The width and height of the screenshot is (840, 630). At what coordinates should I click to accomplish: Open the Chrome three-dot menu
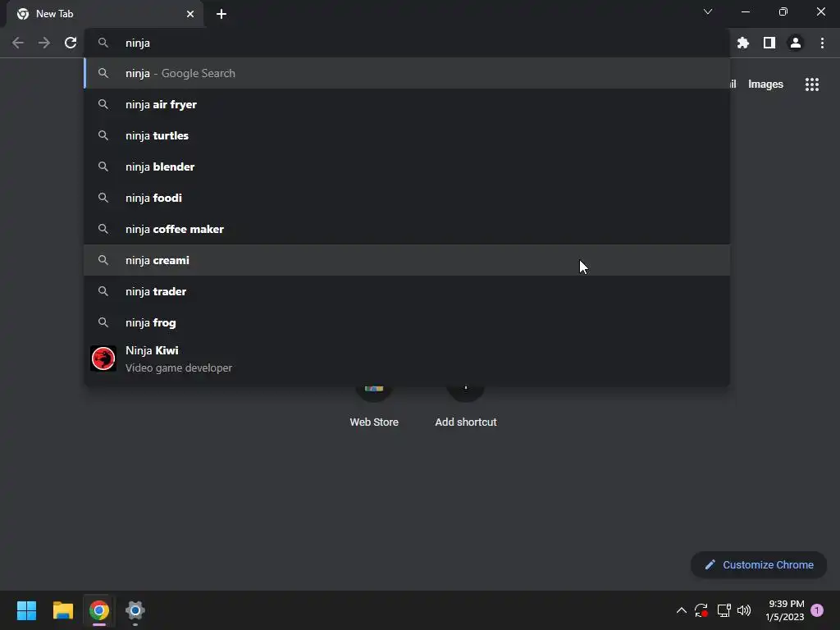pos(822,43)
